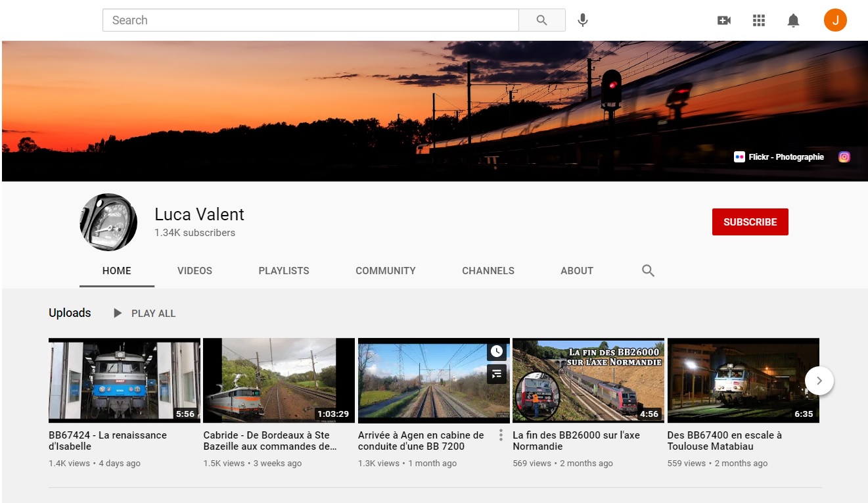
Task: Click the Luca Valent channel name
Action: (x=199, y=214)
